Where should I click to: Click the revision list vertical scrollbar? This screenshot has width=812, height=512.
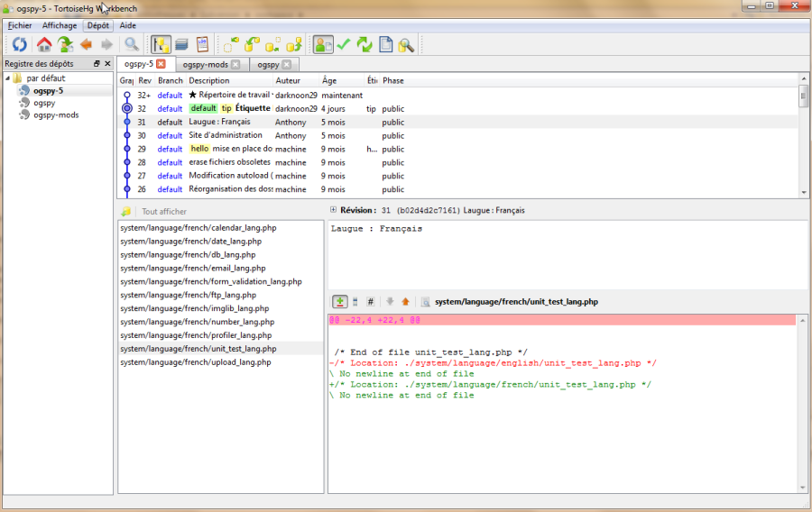pyautogui.click(x=803, y=135)
